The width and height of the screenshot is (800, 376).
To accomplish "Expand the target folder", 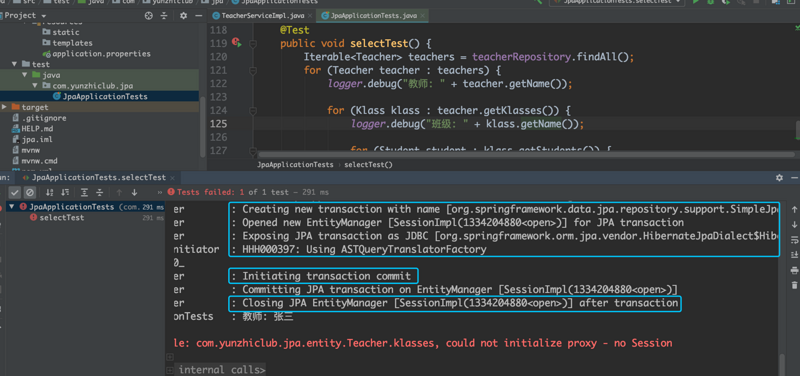I will click(x=5, y=107).
